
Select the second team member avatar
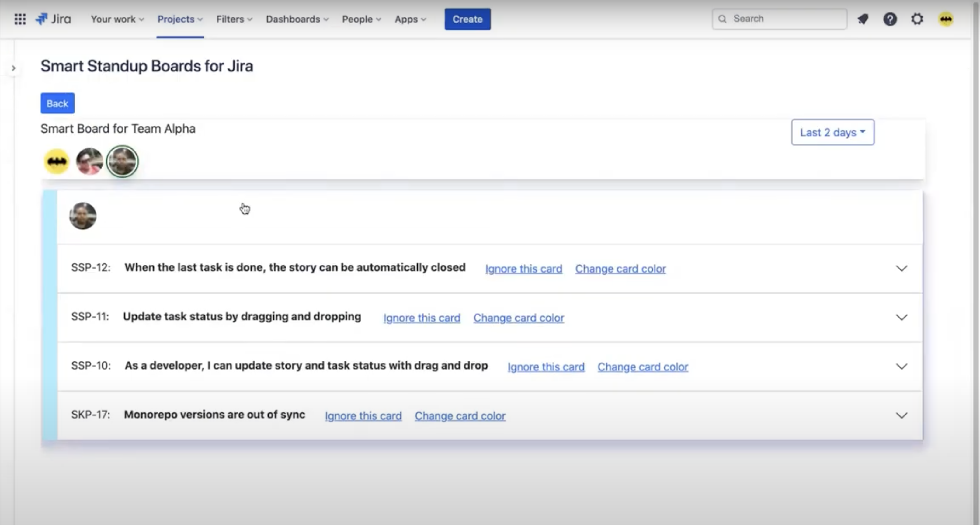pos(89,162)
